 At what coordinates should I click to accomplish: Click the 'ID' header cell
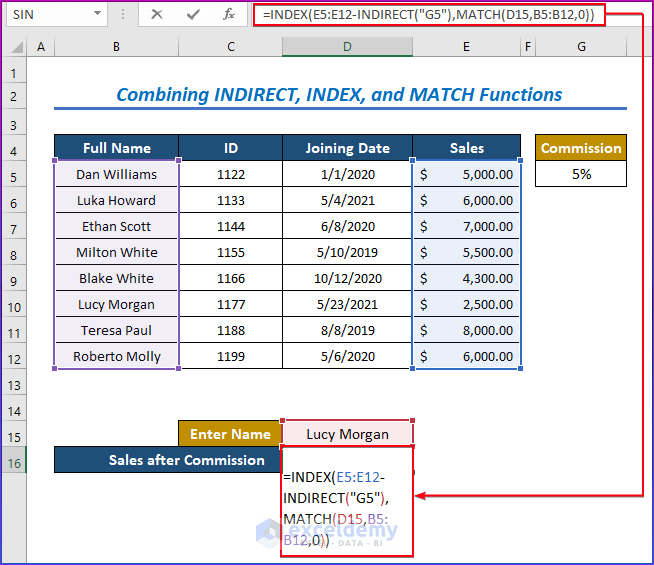(231, 148)
